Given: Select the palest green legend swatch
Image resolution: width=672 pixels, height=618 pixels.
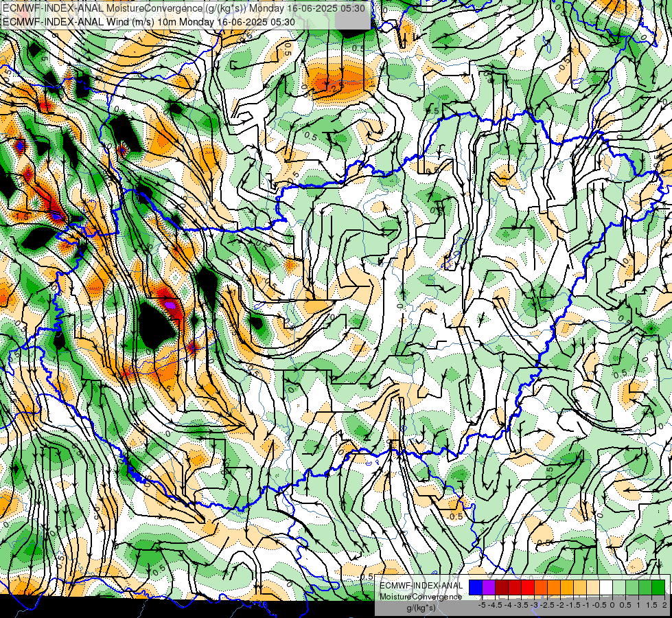Looking at the screenshot, I should (x=619, y=587).
